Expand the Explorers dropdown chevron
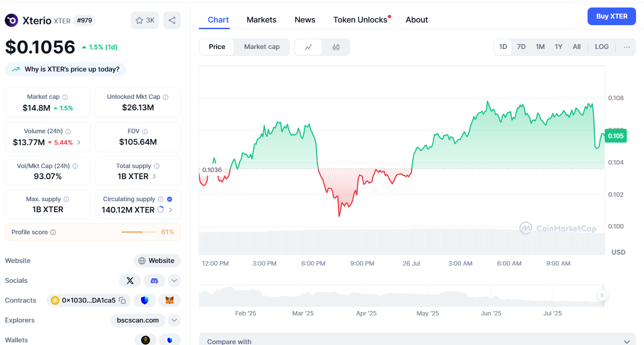Viewport: 644px width, 345px height. (174, 320)
